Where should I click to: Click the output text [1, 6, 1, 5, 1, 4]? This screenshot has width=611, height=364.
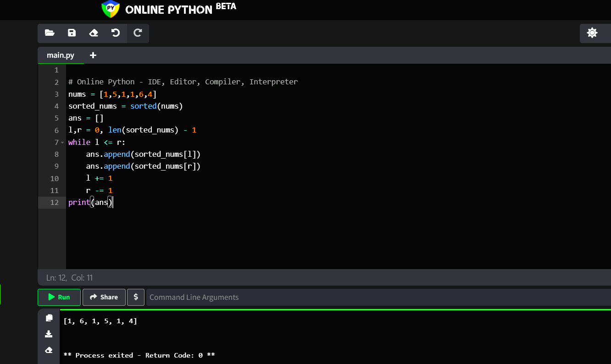click(100, 321)
